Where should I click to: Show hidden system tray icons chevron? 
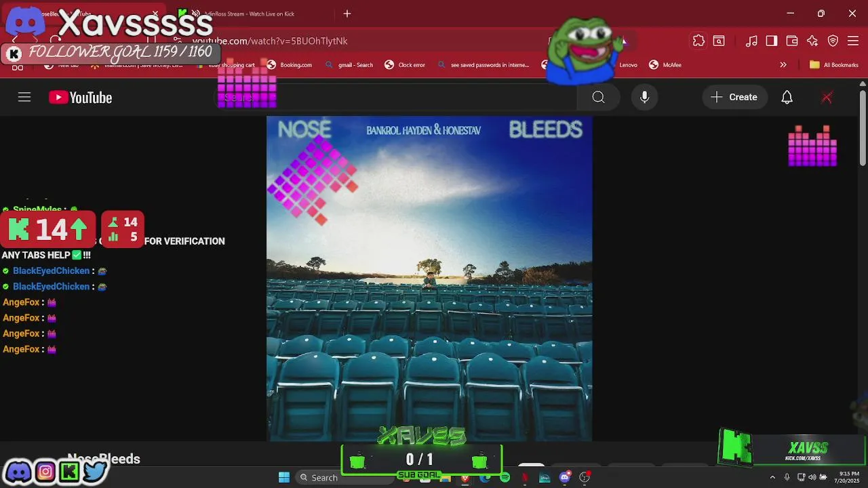[772, 477]
